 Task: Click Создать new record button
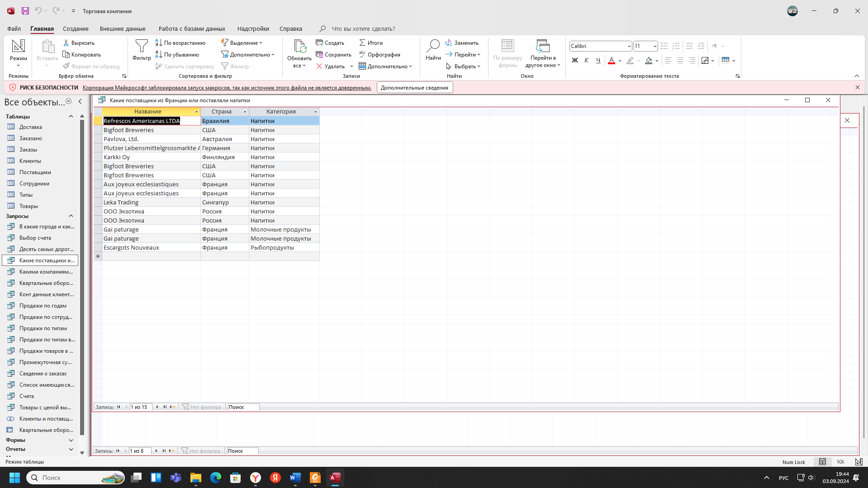tap(330, 43)
